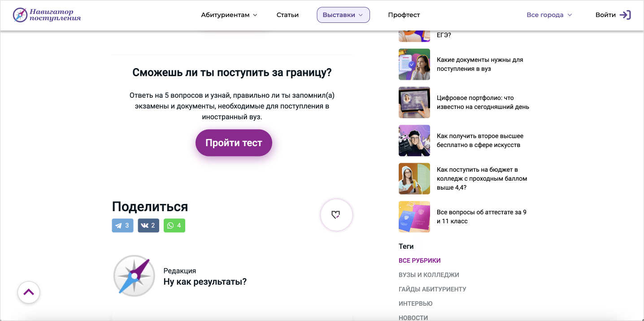This screenshot has height=321, width=644.
Task: Click the Войти login arrow icon
Action: tap(625, 15)
